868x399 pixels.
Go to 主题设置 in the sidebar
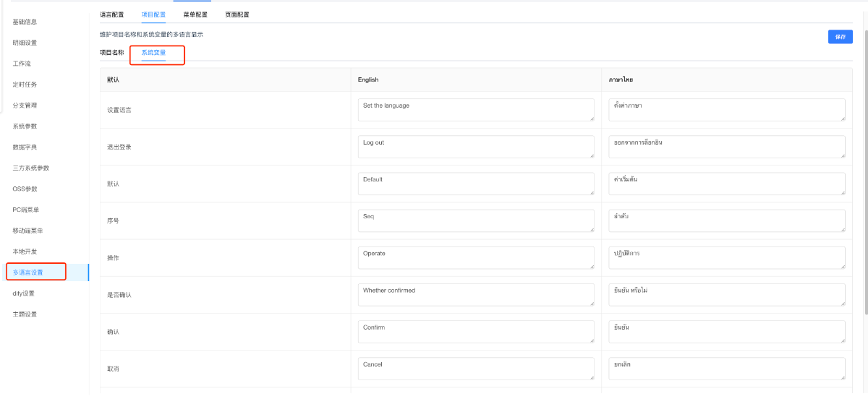point(25,314)
